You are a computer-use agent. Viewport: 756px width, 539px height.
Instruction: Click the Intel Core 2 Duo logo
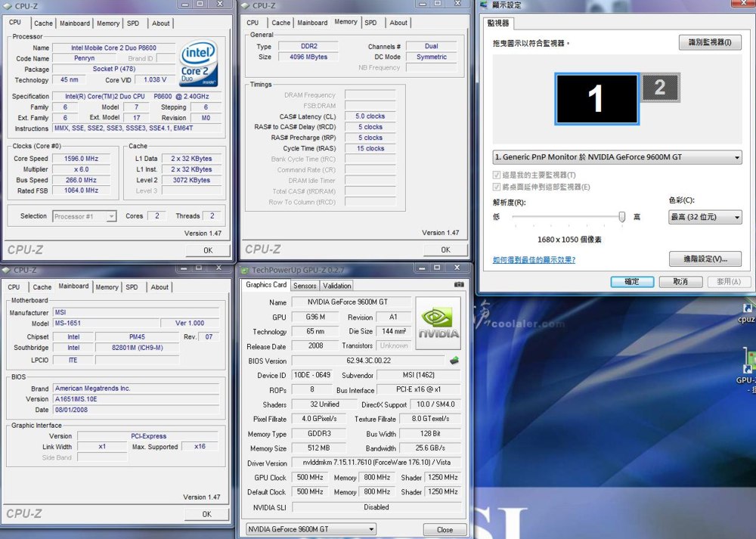point(198,64)
